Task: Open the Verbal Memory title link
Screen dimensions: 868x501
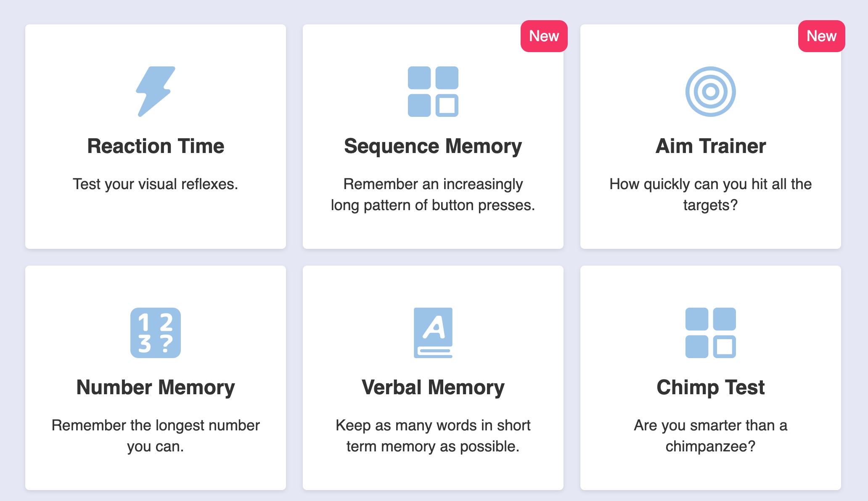Action: click(x=433, y=388)
